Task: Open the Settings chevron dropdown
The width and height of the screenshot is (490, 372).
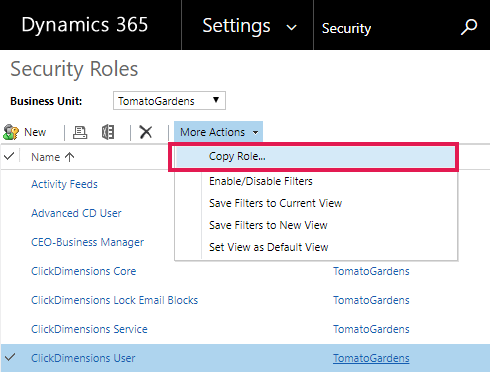Action: pos(292,27)
